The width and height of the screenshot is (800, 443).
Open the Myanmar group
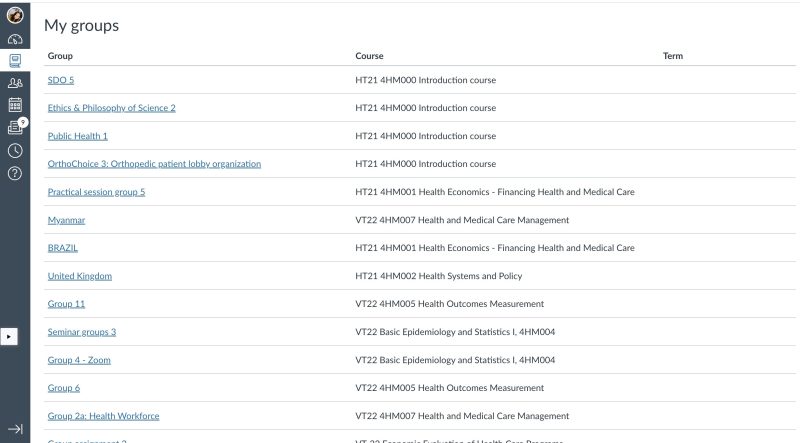click(x=66, y=220)
